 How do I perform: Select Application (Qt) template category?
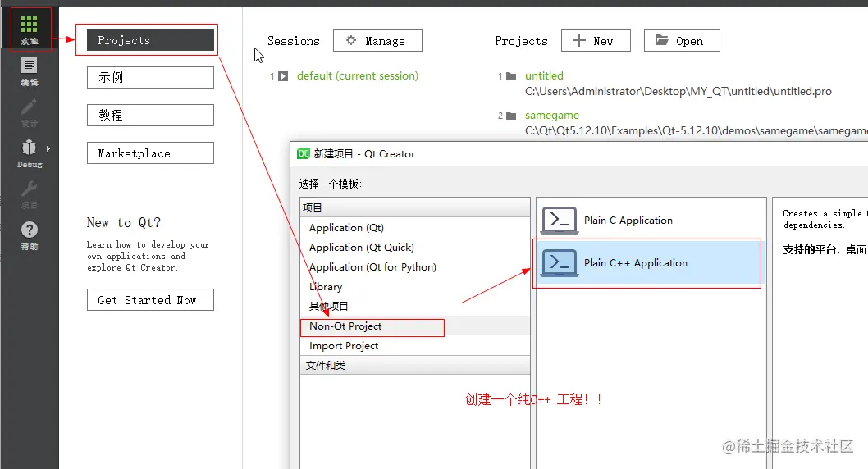point(415,227)
